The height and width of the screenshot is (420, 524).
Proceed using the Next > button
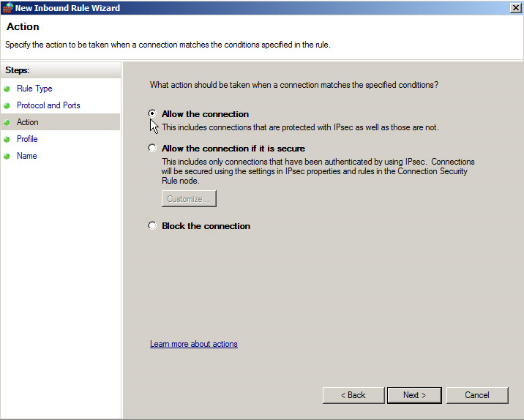414,395
